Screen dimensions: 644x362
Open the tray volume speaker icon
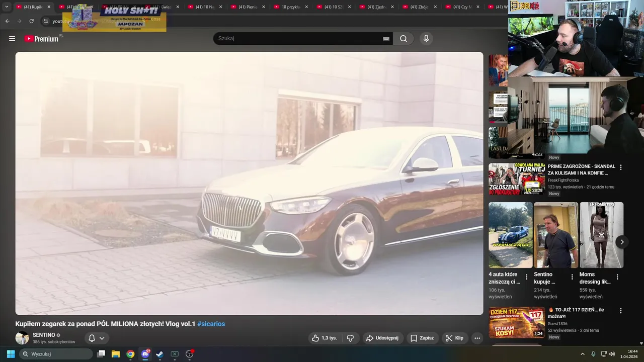(612, 354)
